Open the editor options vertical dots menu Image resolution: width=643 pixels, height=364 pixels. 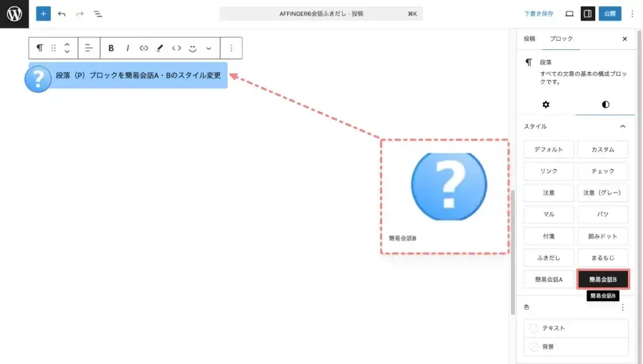632,14
